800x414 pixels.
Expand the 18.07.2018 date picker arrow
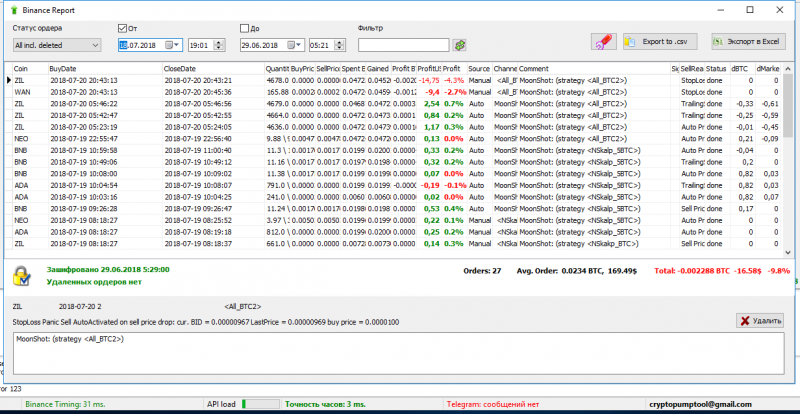pyautogui.click(x=177, y=45)
